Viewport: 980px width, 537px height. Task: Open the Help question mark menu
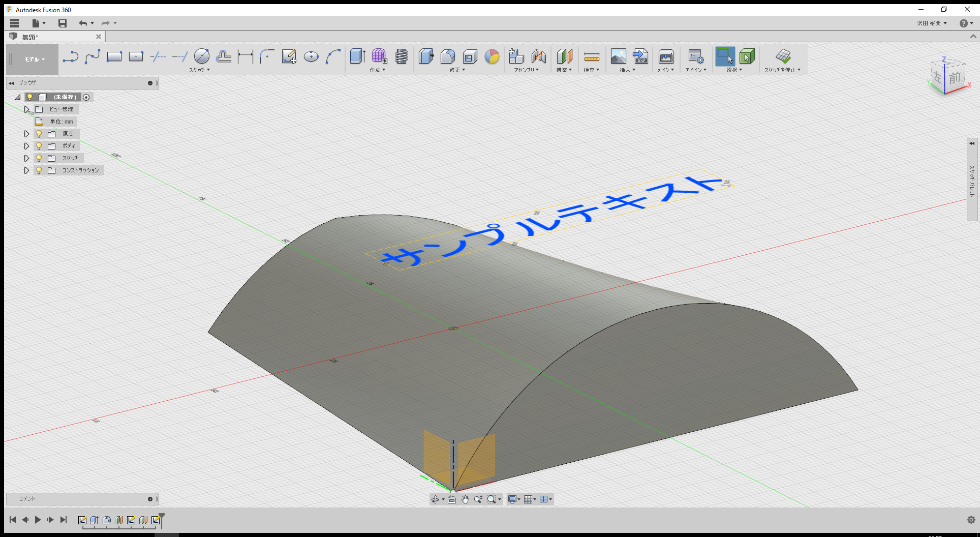point(966,23)
